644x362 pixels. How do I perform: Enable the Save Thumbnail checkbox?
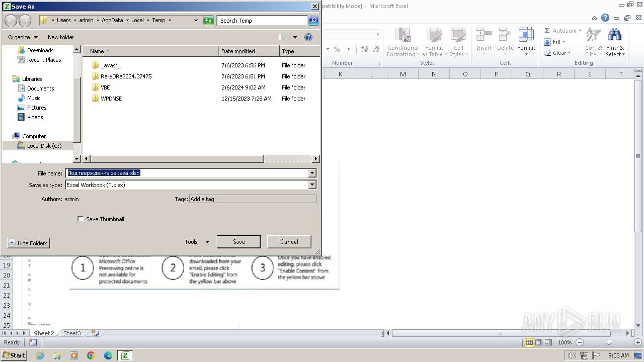point(80,219)
